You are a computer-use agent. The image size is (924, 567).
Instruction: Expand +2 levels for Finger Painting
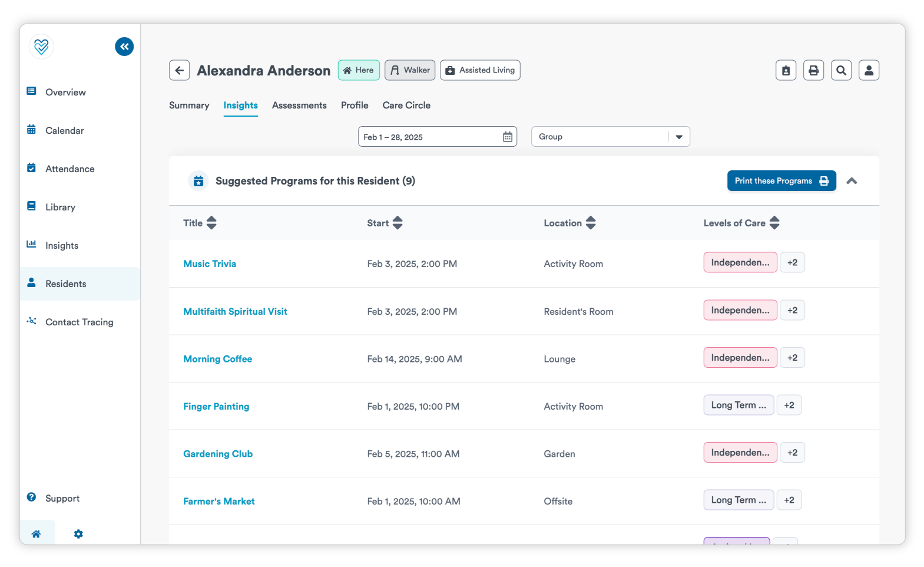(x=789, y=406)
